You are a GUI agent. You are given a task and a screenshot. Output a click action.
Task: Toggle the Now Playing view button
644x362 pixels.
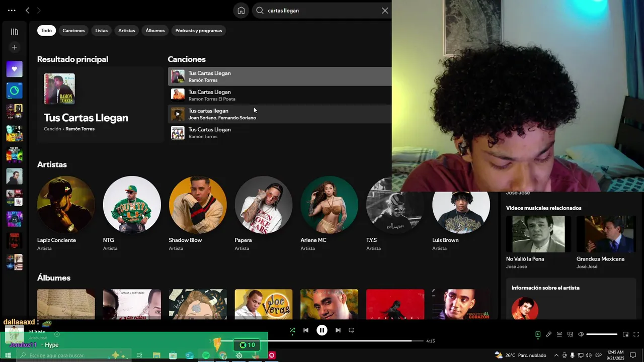click(x=538, y=334)
